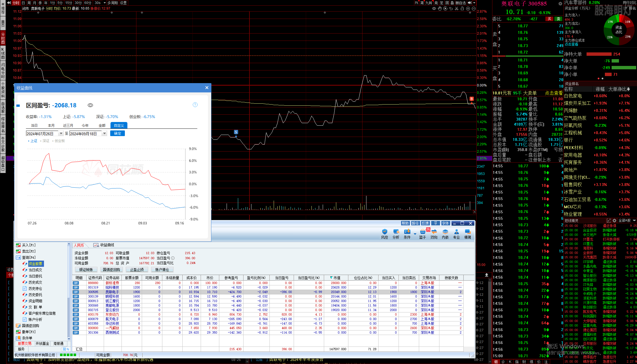The width and height of the screenshot is (637, 364).
Task: Select the 奥联电子 holdings row
Action: (x=267, y=292)
